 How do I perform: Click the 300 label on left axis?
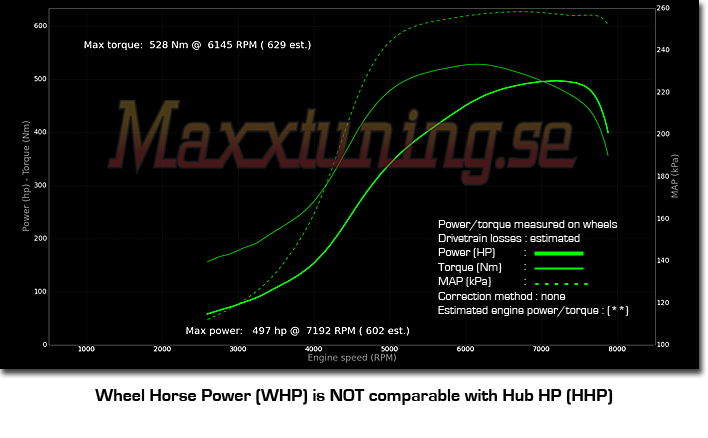[40, 185]
